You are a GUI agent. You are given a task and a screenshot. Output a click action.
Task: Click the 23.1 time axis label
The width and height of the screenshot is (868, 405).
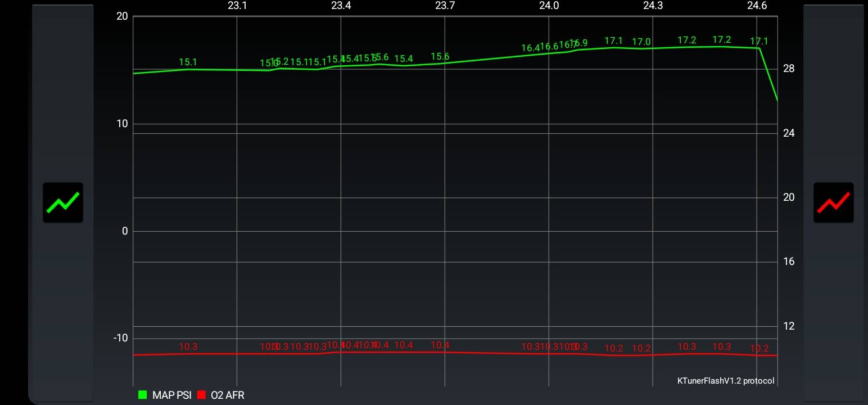[237, 6]
